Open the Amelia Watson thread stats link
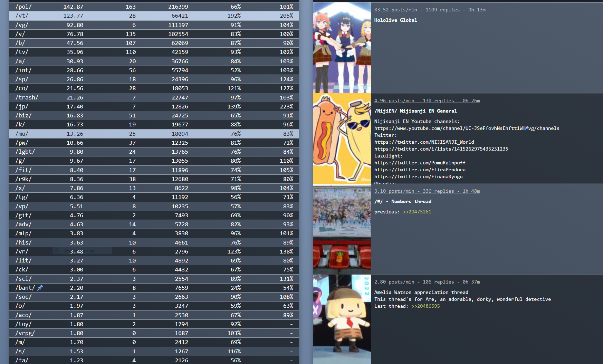The height and width of the screenshot is (364, 603). pos(427,282)
